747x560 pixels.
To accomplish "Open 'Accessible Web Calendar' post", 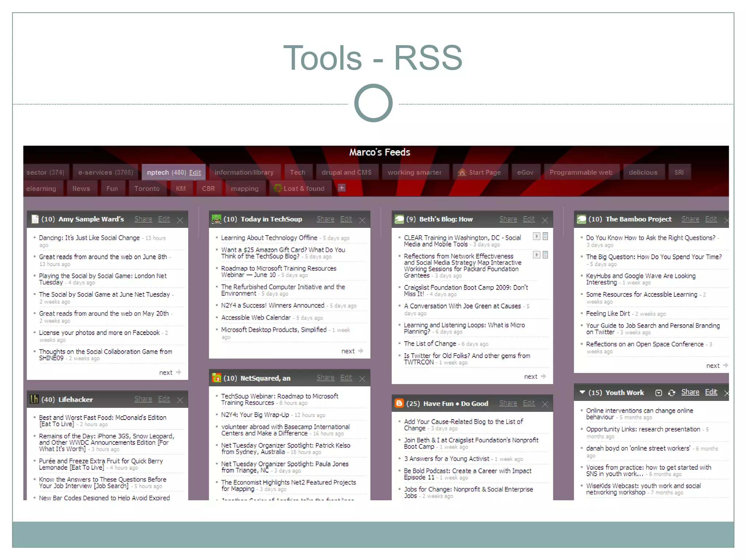I will [256, 318].
